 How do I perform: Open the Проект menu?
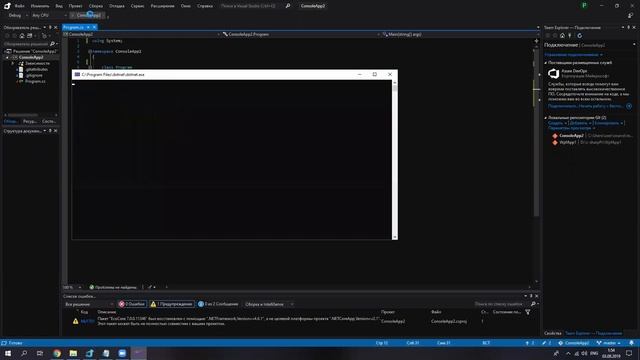click(x=76, y=6)
